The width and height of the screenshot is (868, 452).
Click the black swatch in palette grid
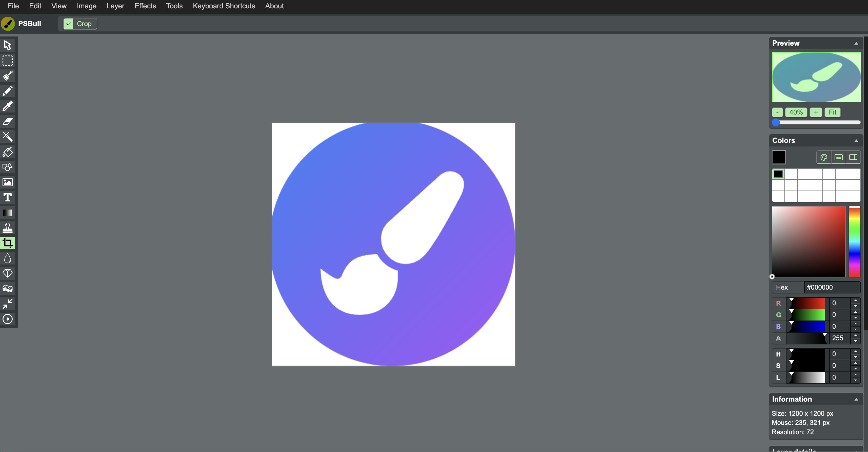point(778,174)
